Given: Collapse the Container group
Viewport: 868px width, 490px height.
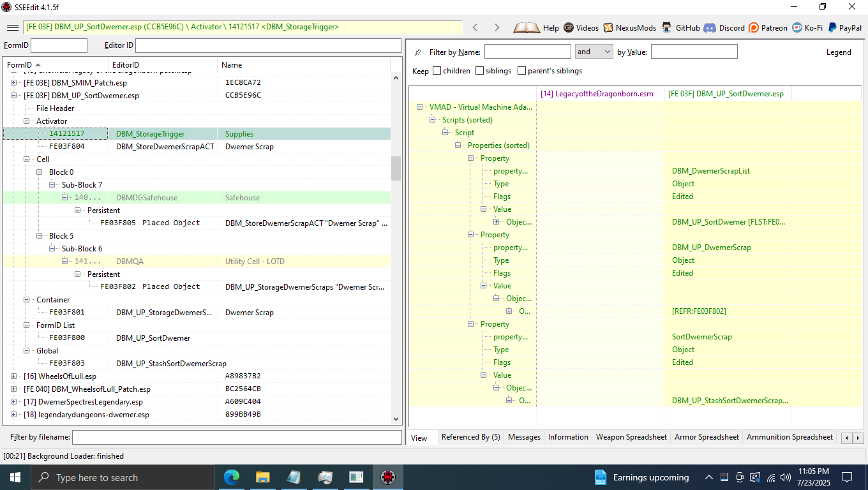Looking at the screenshot, I should [x=27, y=300].
